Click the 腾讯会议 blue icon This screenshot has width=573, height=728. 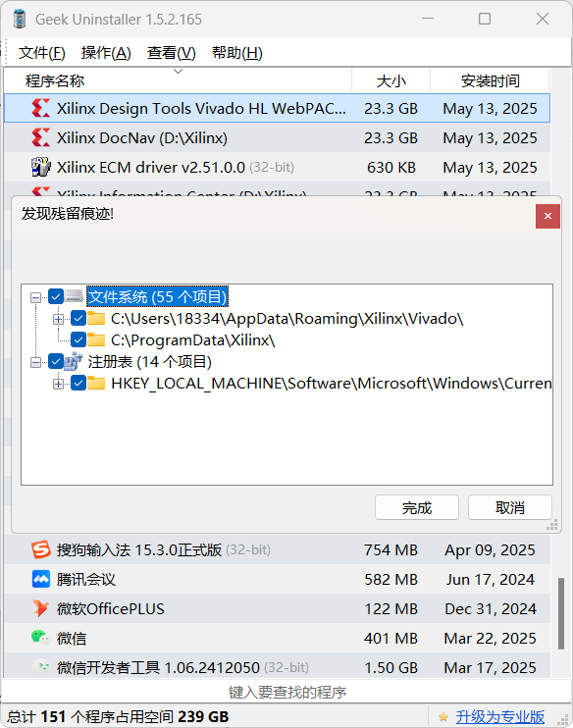tap(41, 579)
